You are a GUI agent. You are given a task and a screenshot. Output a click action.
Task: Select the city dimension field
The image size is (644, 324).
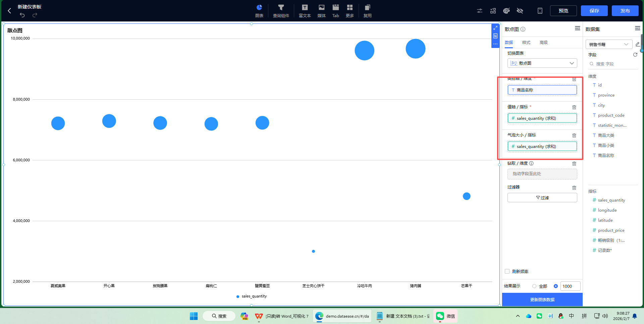(601, 105)
